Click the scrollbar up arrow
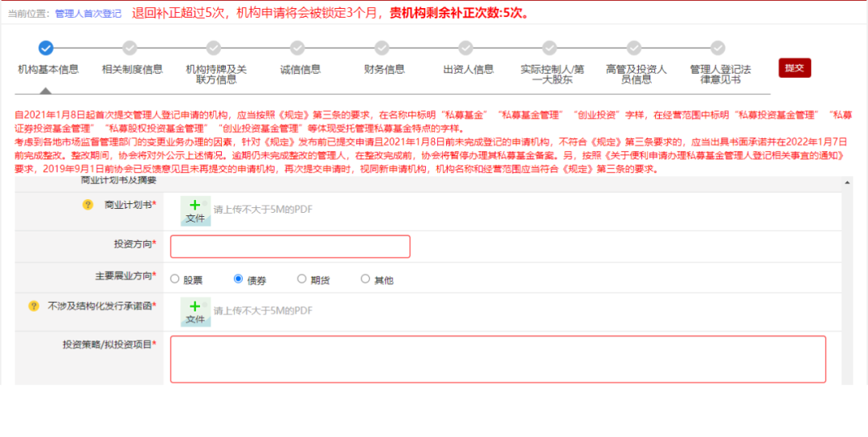The height and width of the screenshot is (437, 868). coord(848,182)
